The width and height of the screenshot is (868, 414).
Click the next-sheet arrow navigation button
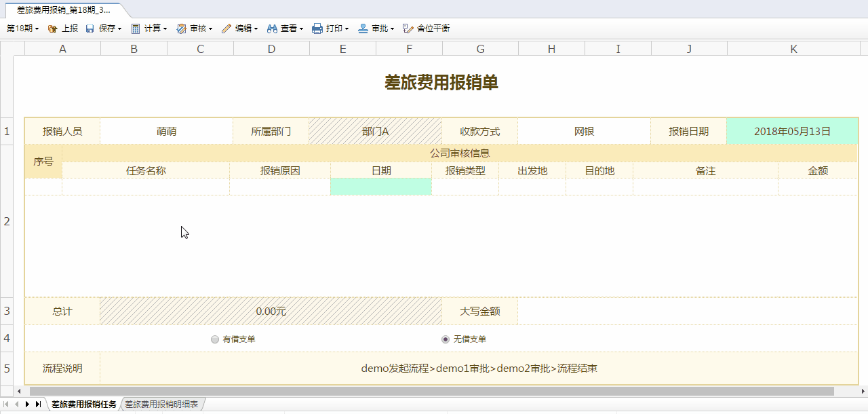coord(26,403)
